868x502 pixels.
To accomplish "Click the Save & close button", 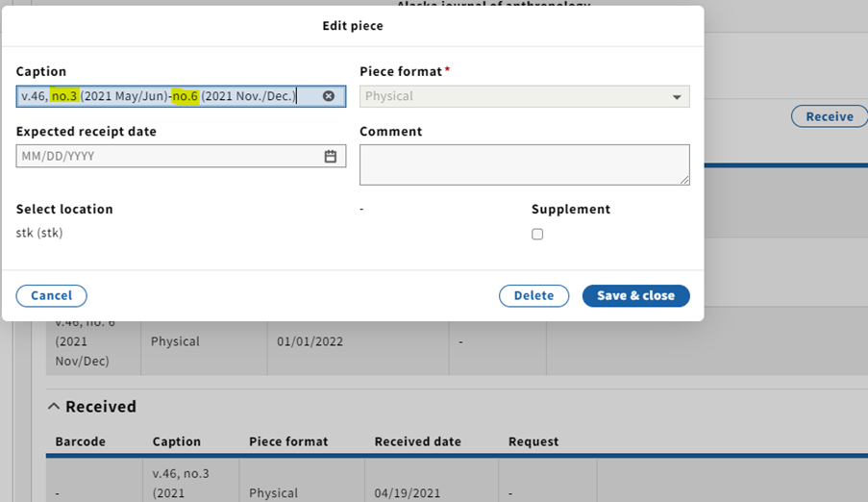I will [636, 296].
